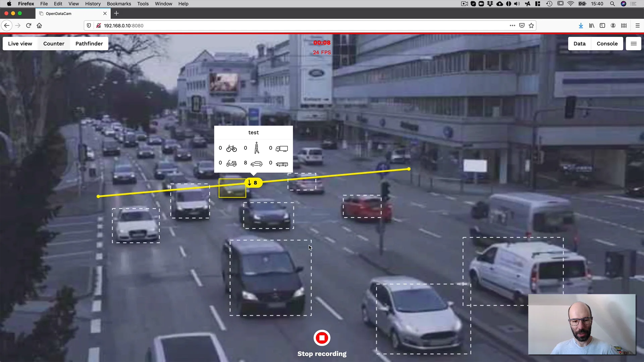
Task: Open the Firefox downloads icon
Action: 581,25
